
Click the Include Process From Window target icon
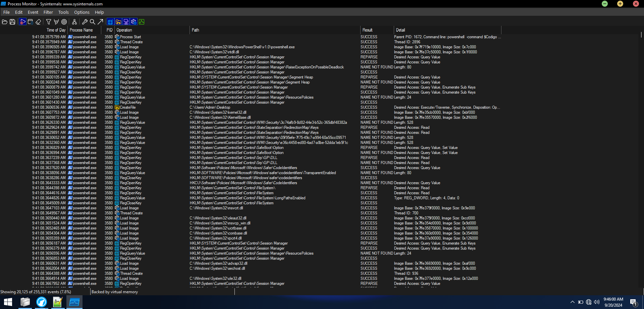click(64, 22)
